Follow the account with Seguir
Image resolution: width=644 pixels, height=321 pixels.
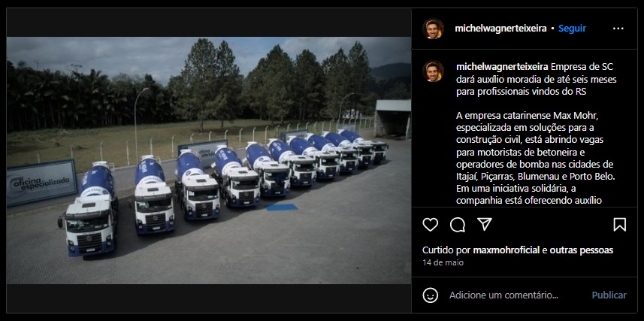572,29
